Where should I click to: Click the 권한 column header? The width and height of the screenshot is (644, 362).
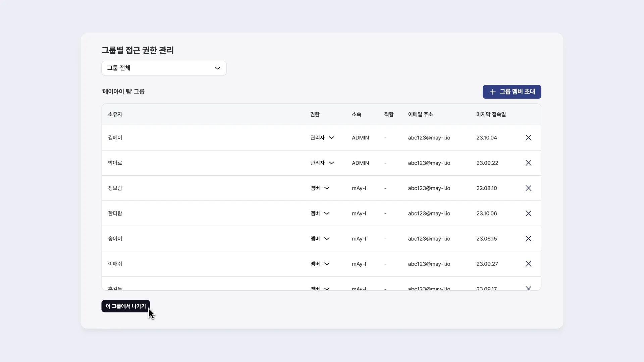(315, 114)
